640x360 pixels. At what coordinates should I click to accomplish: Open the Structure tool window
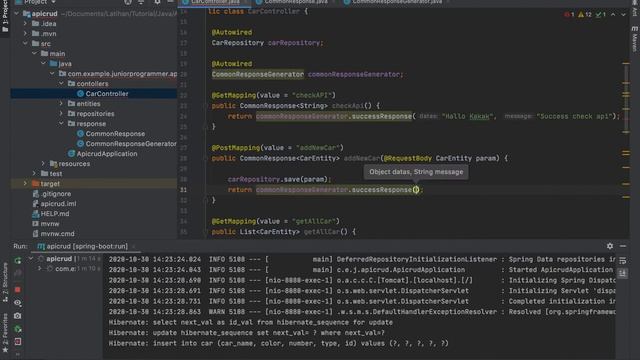click(x=5, y=282)
